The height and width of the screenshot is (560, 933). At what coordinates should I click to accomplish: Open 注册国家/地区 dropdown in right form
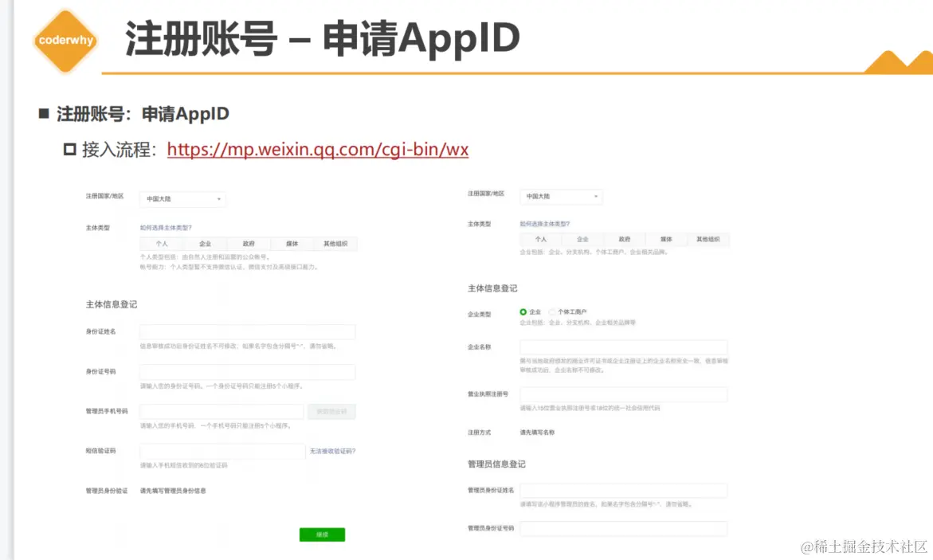(561, 197)
